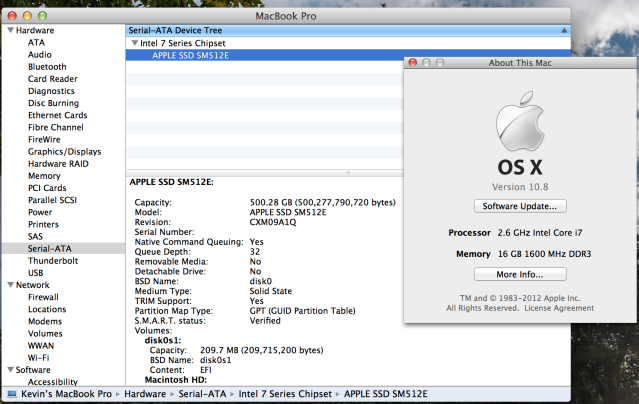Viewport: 639px width, 404px height.
Task: Select WWAN under Network
Action: coord(41,346)
